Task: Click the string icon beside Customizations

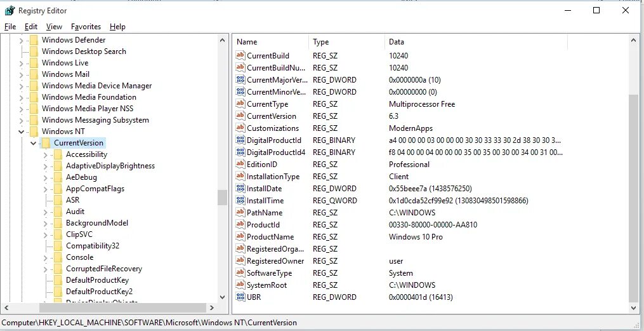Action: 240,128
